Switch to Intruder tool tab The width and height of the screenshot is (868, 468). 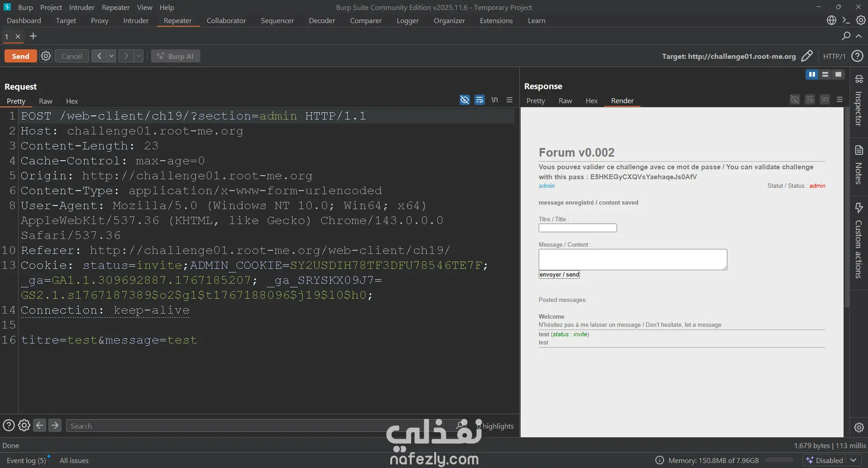[x=136, y=21]
